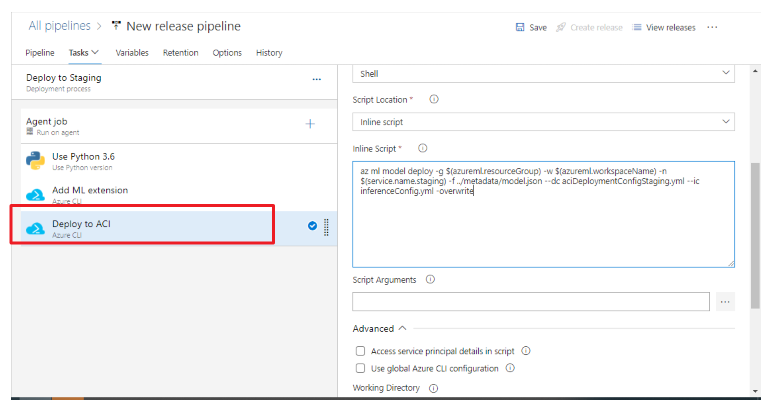This screenshot has width=763, height=403.
Task: Click the Create release rocket icon
Action: [x=561, y=27]
